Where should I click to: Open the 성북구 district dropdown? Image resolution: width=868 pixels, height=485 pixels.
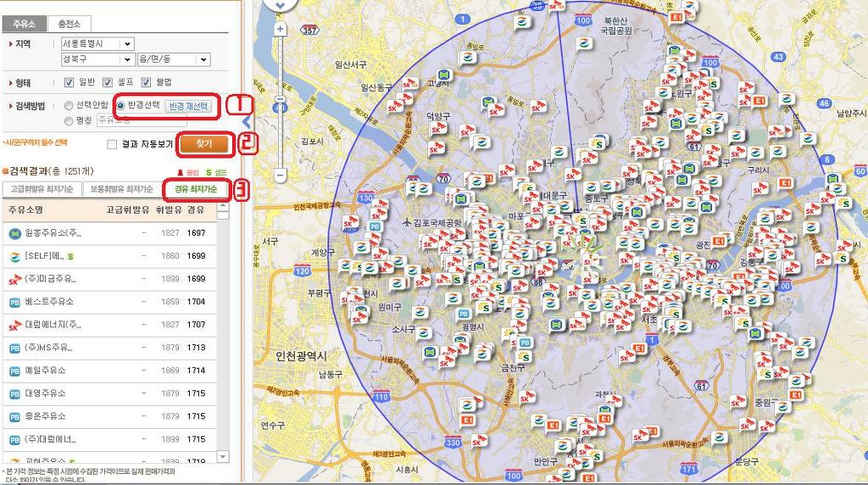[x=97, y=59]
